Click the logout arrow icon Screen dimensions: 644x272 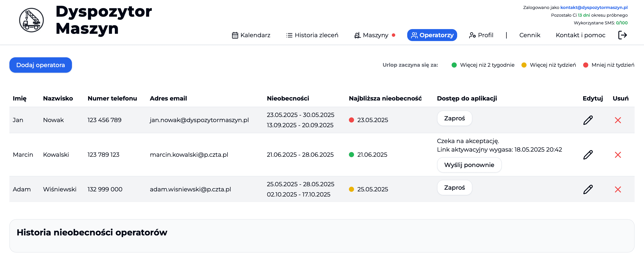pos(622,35)
